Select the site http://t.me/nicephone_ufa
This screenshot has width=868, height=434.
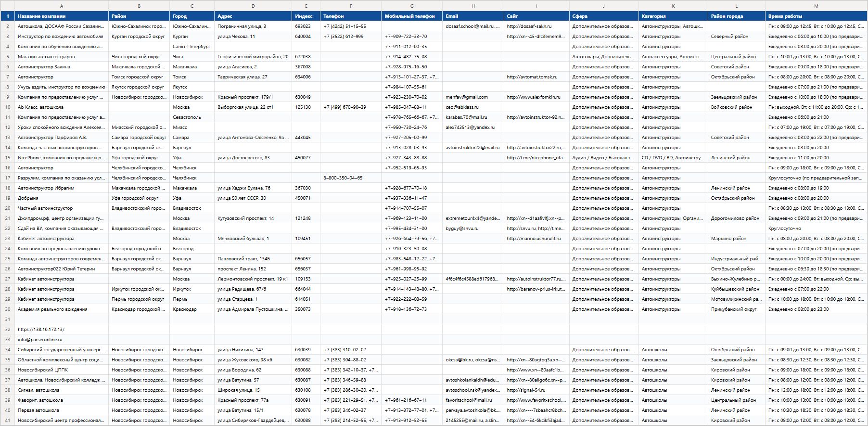point(536,158)
